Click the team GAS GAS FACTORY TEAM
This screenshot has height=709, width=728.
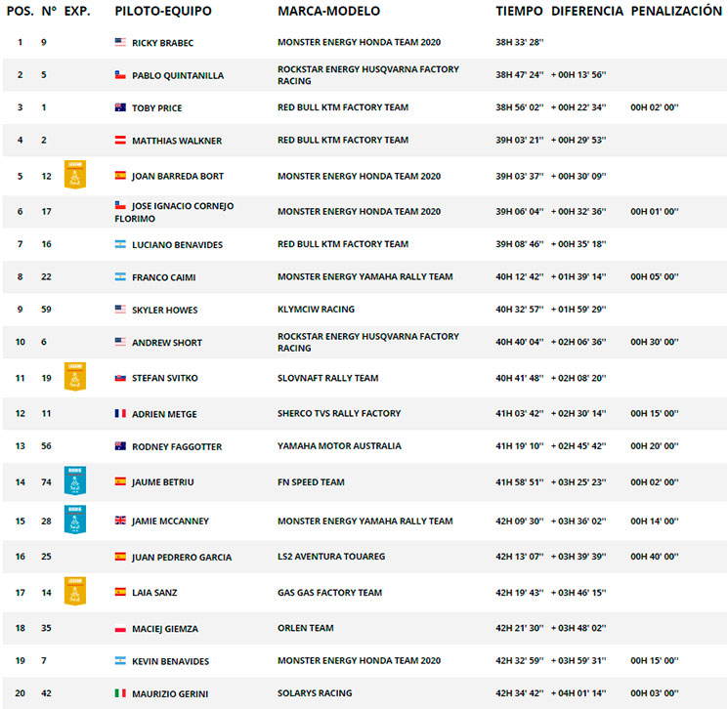[x=329, y=593]
